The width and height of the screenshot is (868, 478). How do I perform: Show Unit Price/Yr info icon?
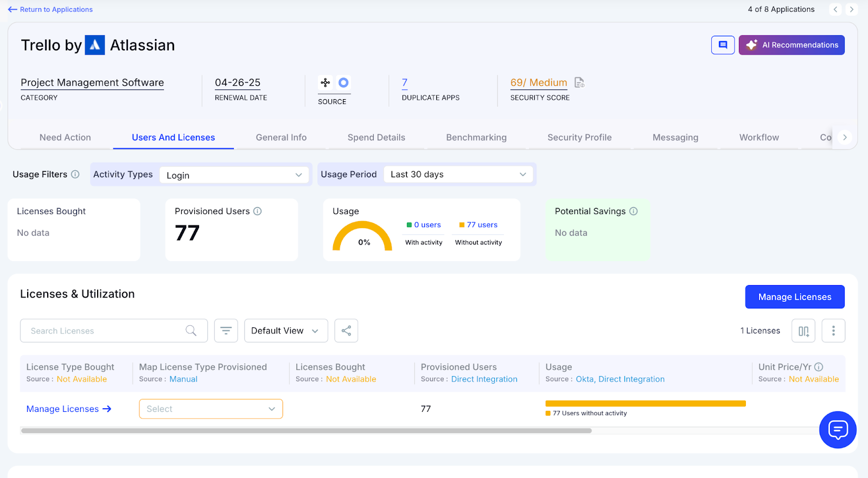(819, 367)
